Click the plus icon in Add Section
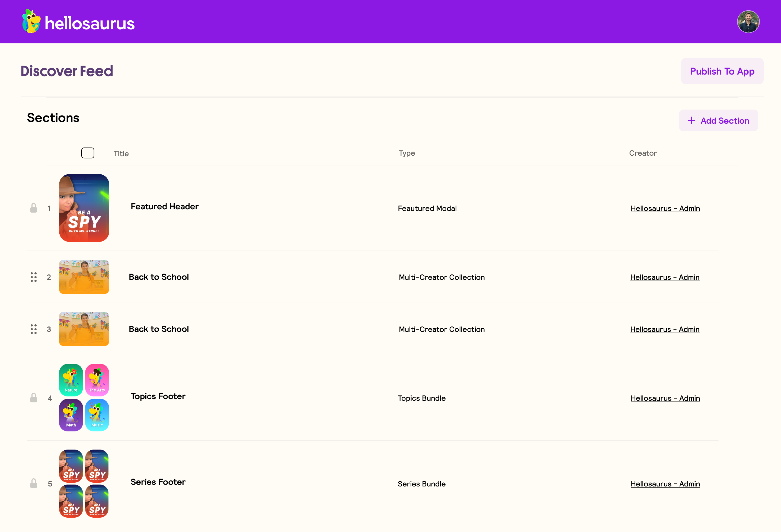The height and width of the screenshot is (532, 781). coord(691,121)
